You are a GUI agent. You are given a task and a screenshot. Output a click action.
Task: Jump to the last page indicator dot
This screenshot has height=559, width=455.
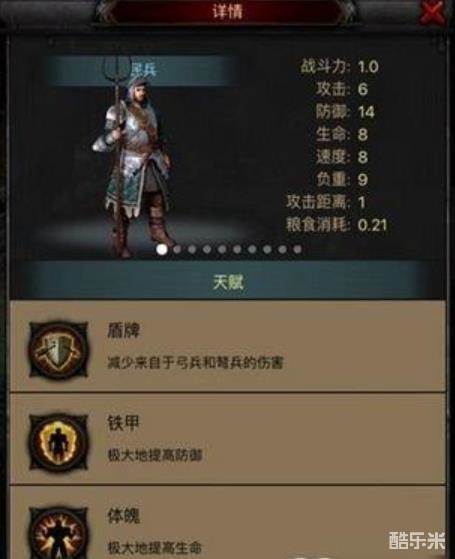pos(297,249)
